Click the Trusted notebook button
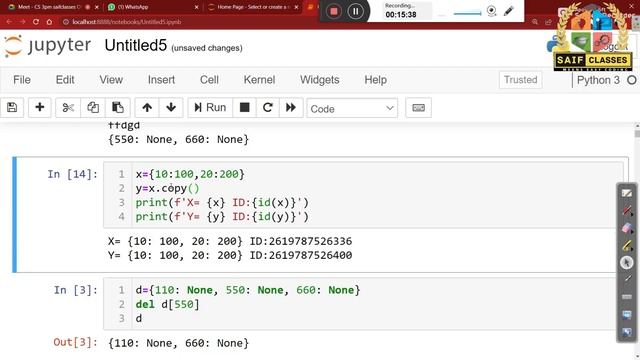 (x=520, y=80)
